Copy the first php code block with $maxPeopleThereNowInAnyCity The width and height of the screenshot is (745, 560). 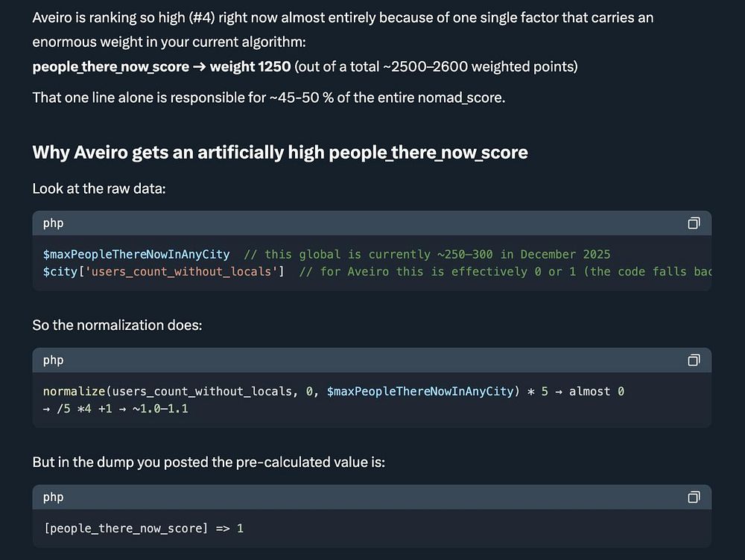pos(694,223)
